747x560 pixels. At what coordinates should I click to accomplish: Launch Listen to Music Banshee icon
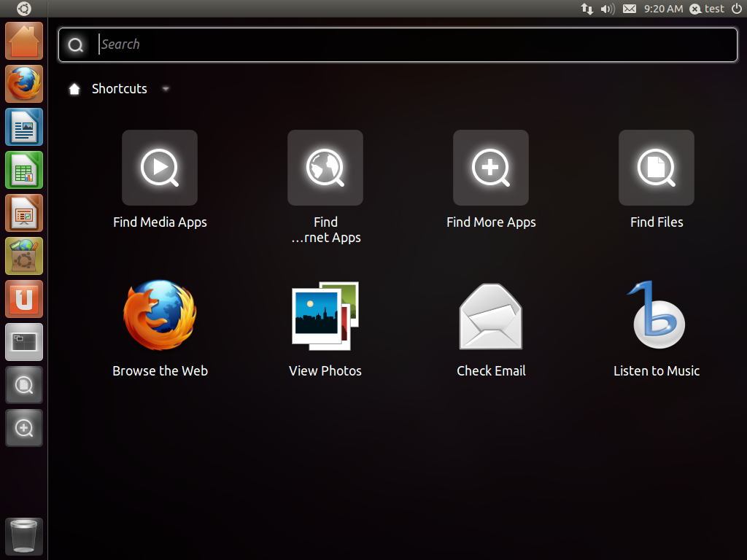pyautogui.click(x=657, y=316)
